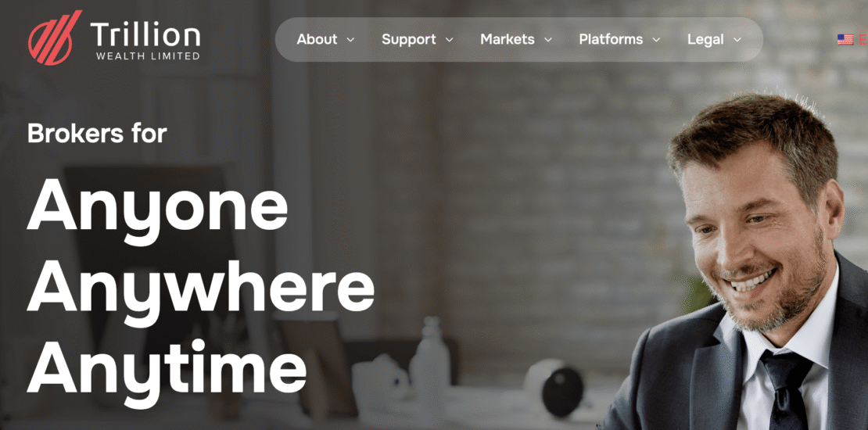Open the About menu
Screen dimensions: 868x430
coord(317,39)
